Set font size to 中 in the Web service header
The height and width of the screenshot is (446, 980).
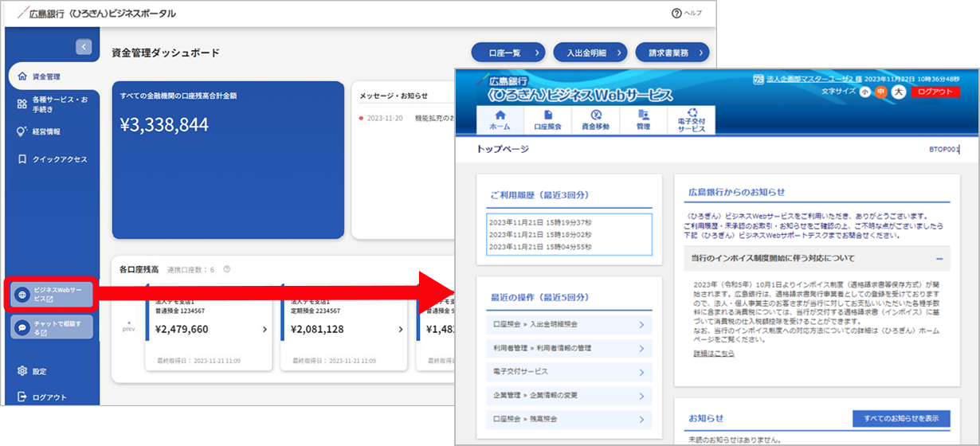[881, 92]
